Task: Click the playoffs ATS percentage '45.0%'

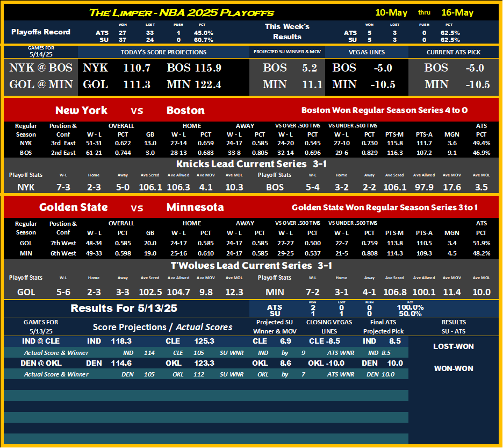Action: click(203, 33)
